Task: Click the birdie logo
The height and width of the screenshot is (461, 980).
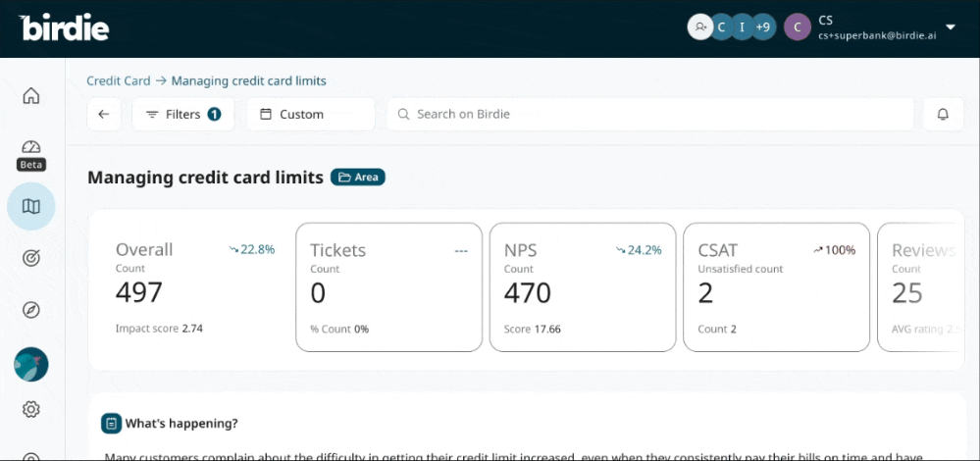Action: (x=65, y=27)
